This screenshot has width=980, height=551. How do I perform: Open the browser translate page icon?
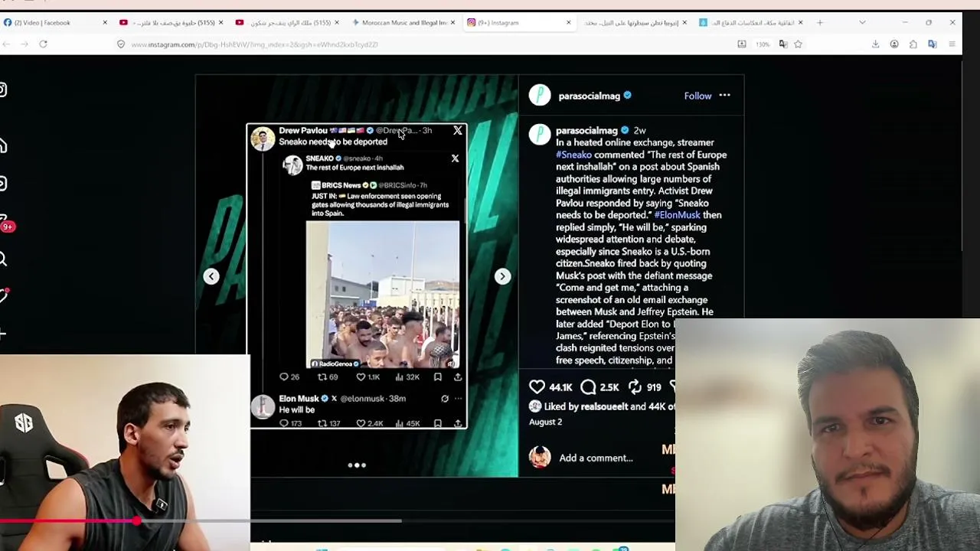[x=782, y=44]
